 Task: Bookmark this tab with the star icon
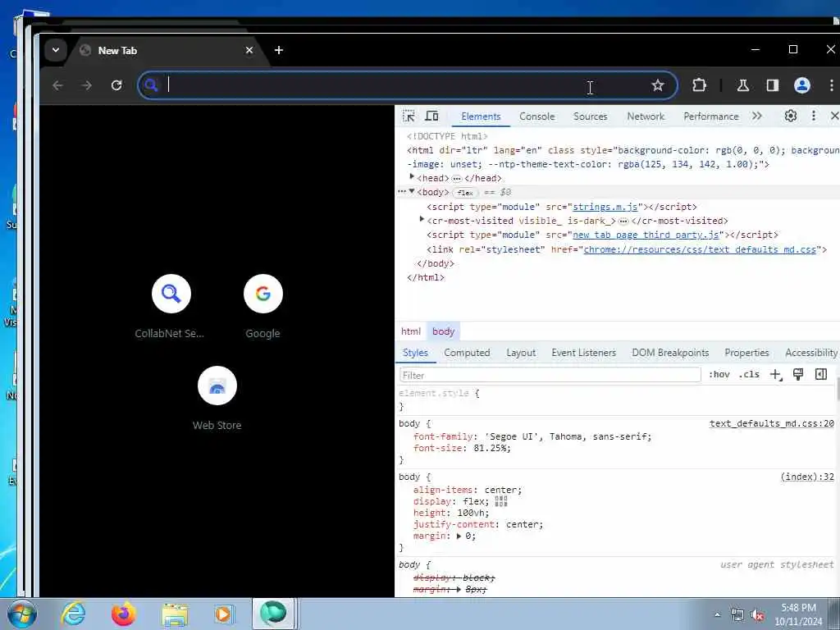click(x=658, y=85)
